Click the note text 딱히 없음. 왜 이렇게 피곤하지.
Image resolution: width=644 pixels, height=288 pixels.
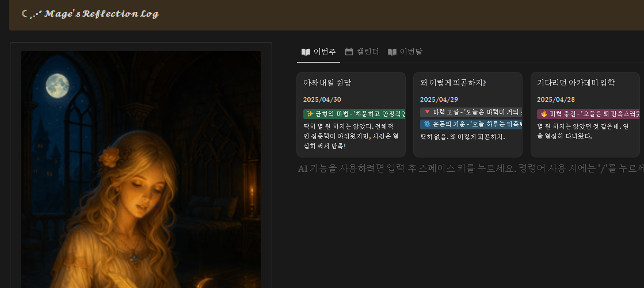click(463, 137)
